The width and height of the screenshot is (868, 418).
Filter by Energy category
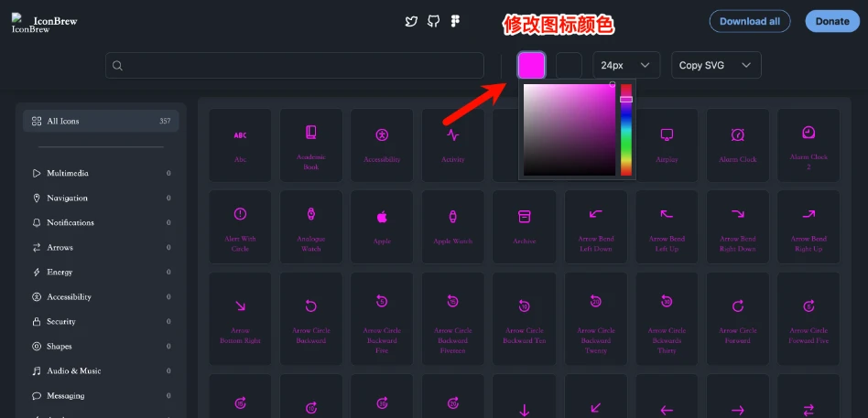point(101,272)
